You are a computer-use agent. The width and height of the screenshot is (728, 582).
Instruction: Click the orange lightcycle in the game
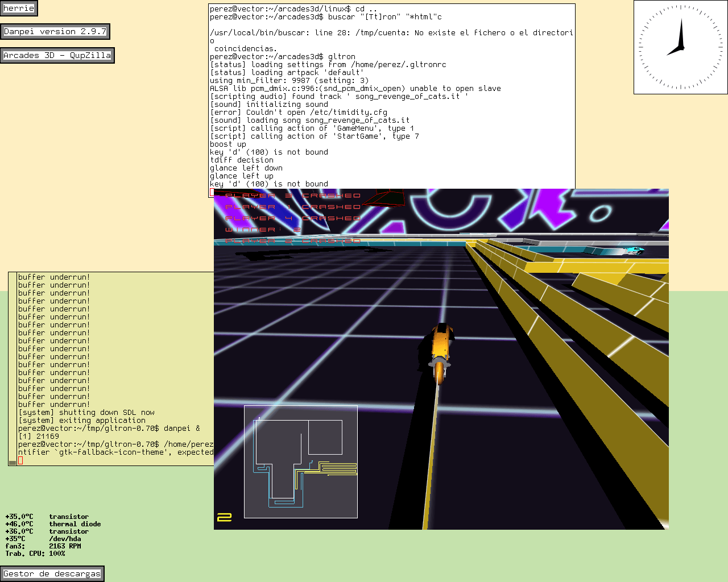[440, 352]
